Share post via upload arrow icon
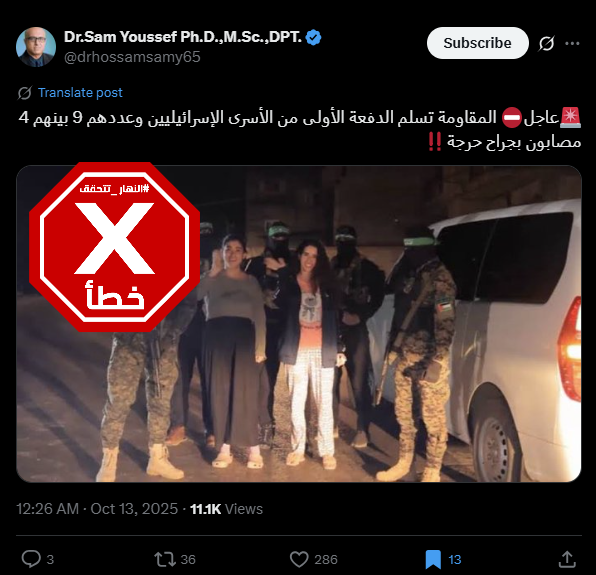Screen dimensions: 596x575 pos(567,559)
